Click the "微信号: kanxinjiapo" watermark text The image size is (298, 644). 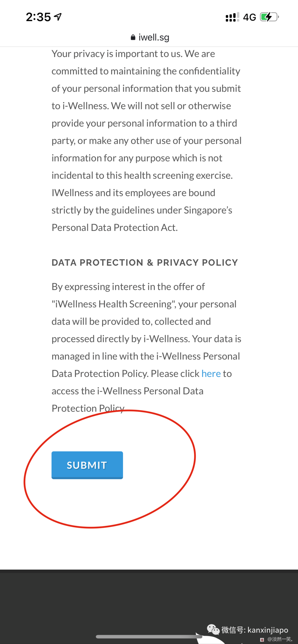coord(255,630)
